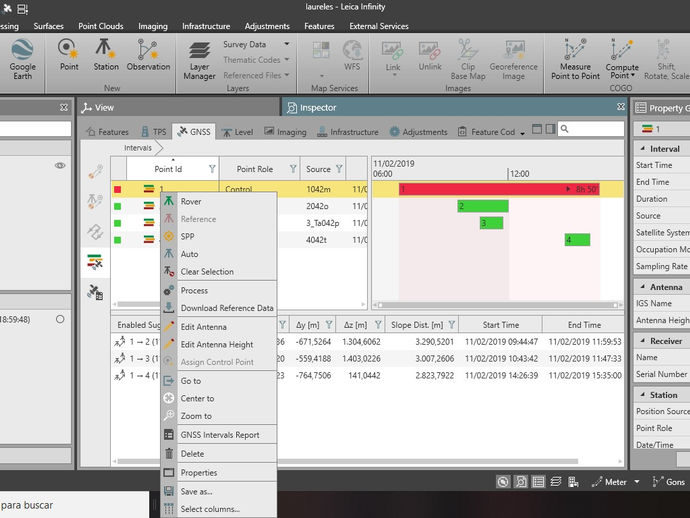Filter the Slope Dist. column
The image size is (690, 518).
451,325
